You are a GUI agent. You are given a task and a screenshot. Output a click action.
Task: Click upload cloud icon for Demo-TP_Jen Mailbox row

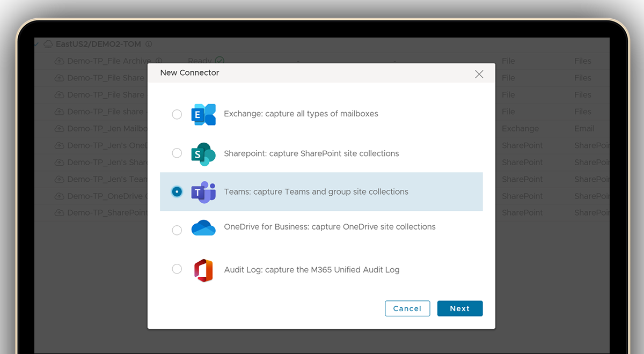tap(60, 129)
